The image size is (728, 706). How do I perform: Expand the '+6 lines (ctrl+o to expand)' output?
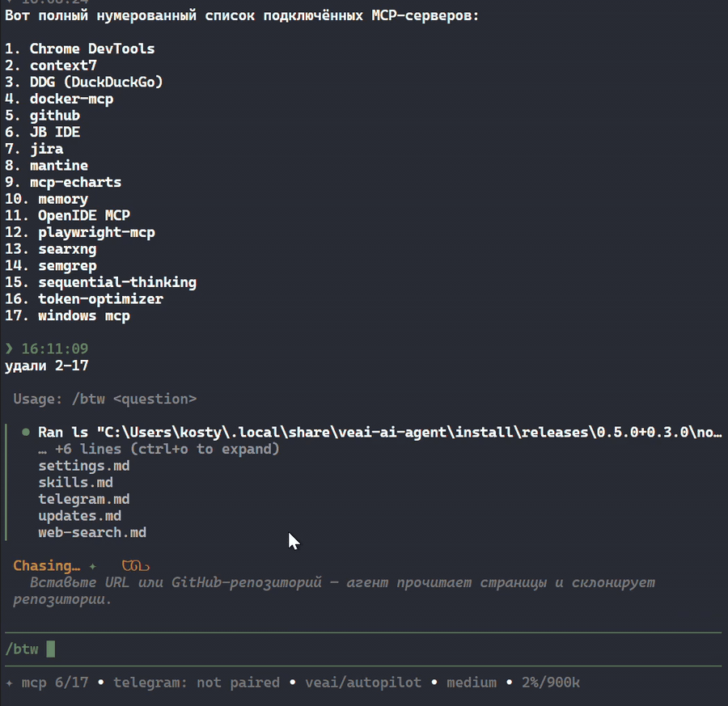click(159, 450)
